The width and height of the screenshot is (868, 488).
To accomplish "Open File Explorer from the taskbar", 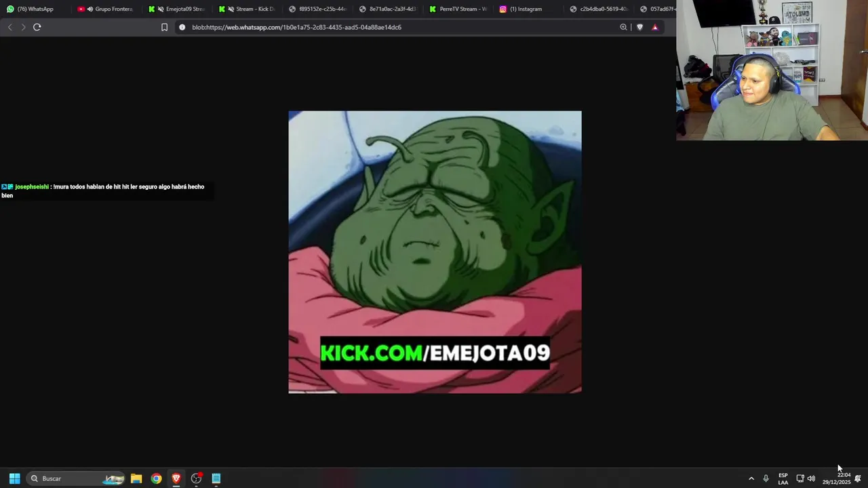I will pyautogui.click(x=136, y=479).
